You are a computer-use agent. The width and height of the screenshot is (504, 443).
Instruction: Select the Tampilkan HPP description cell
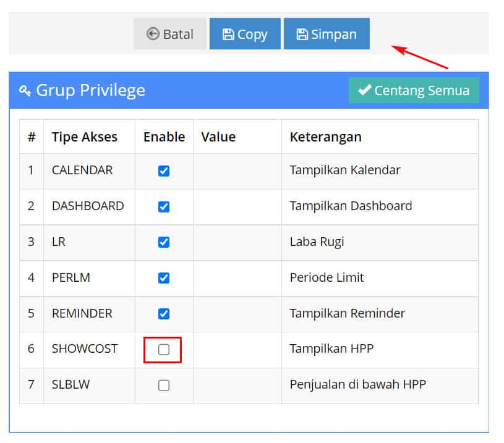point(380,350)
